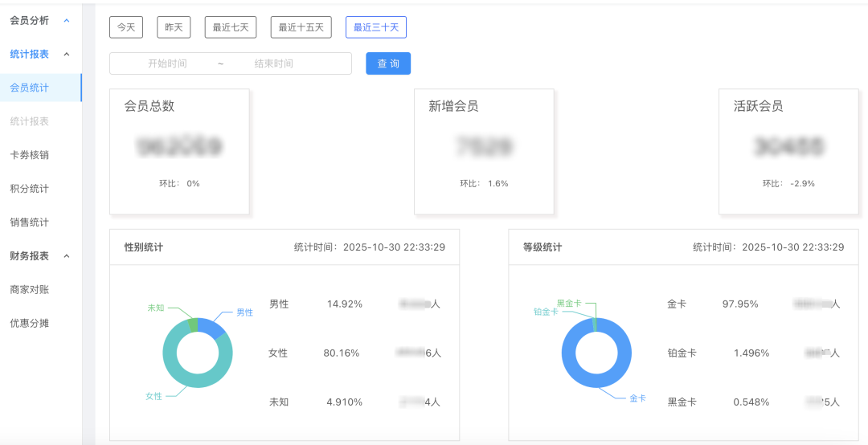Click the 等级统计 statistics timestamp
This screenshot has width=868, height=445.
click(x=768, y=247)
